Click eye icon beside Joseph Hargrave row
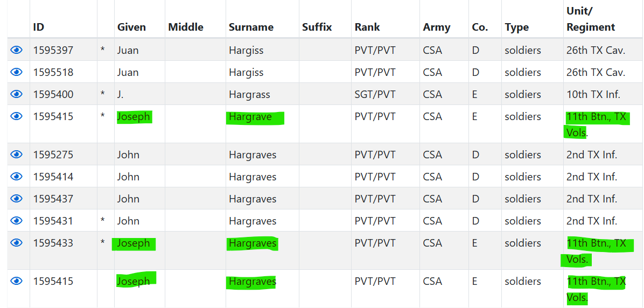This screenshot has height=308, width=644. tap(17, 116)
